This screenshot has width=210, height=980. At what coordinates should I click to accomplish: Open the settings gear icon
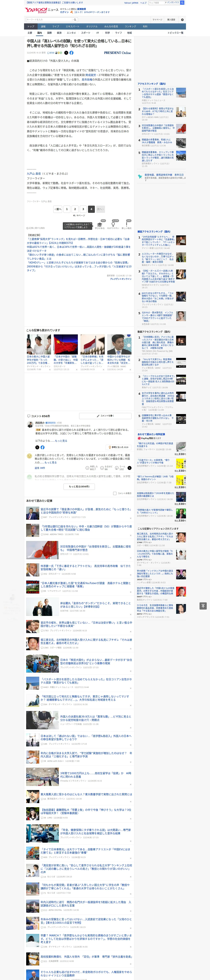(182, 20)
